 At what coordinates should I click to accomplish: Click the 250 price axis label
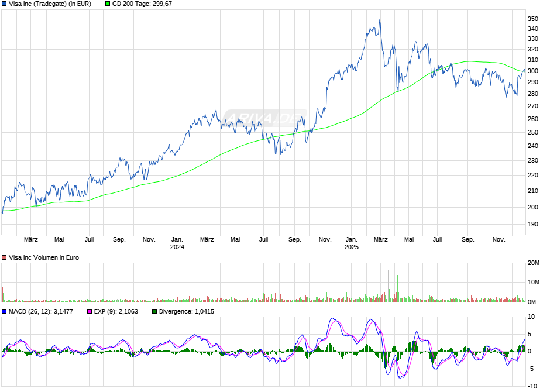[x=533, y=133]
